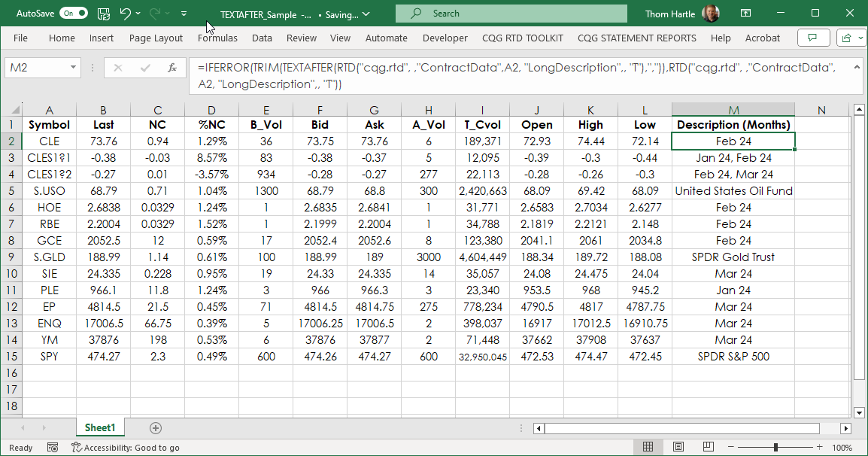
Task: Open the Name Box dropdown
Action: (71, 67)
